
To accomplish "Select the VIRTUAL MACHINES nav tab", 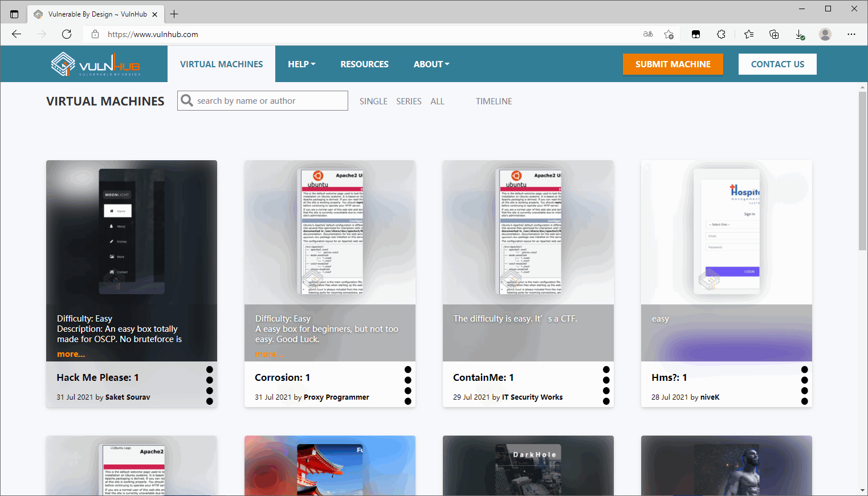I will 222,64.
